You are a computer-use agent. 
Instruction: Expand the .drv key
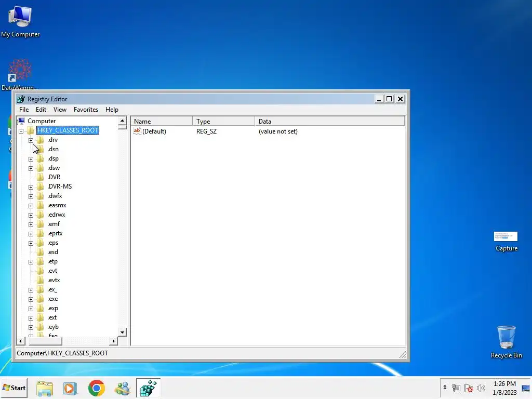click(x=31, y=140)
